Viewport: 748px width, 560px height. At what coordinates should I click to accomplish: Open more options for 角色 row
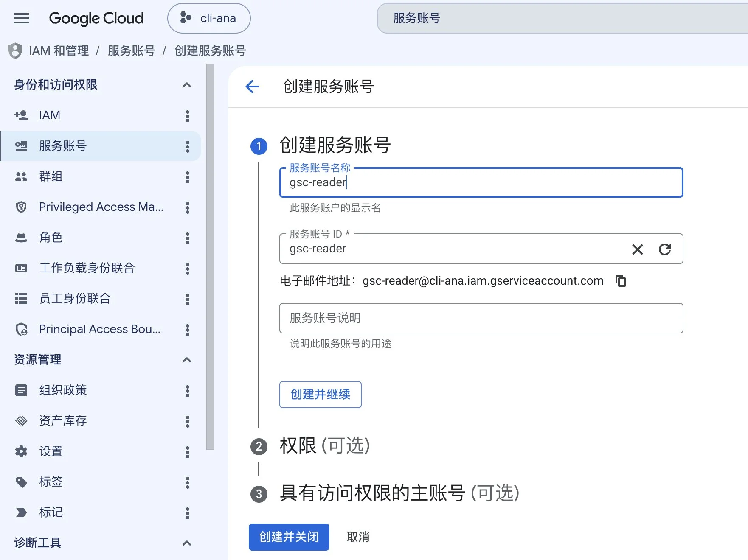(188, 238)
